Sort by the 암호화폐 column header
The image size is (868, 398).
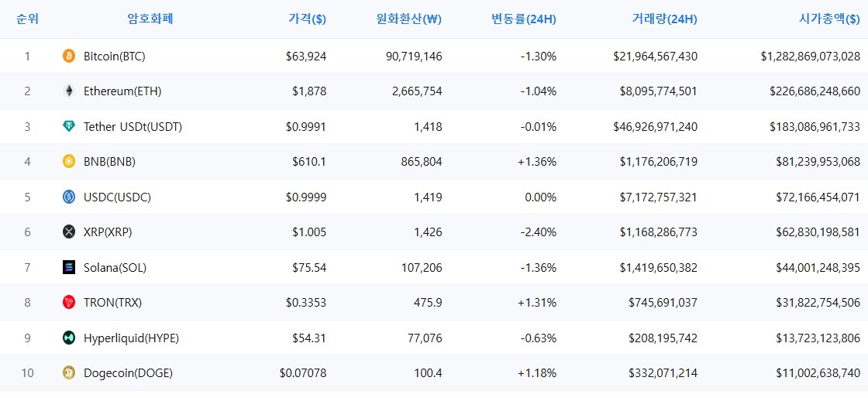pyautogui.click(x=150, y=19)
